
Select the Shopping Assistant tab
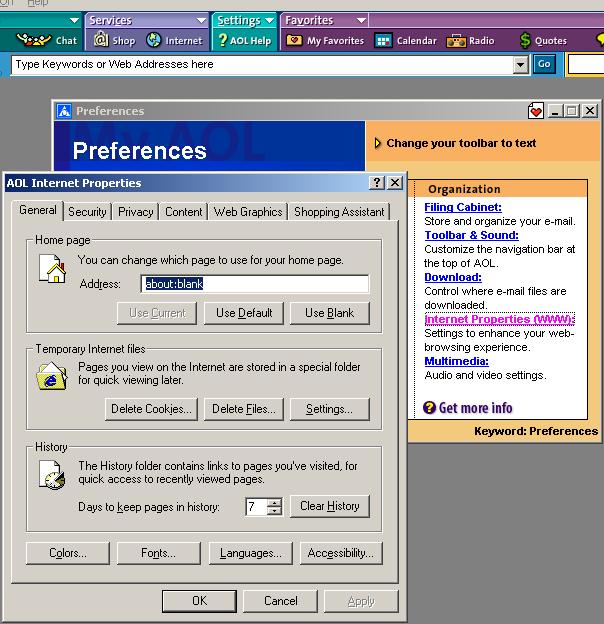point(339,212)
